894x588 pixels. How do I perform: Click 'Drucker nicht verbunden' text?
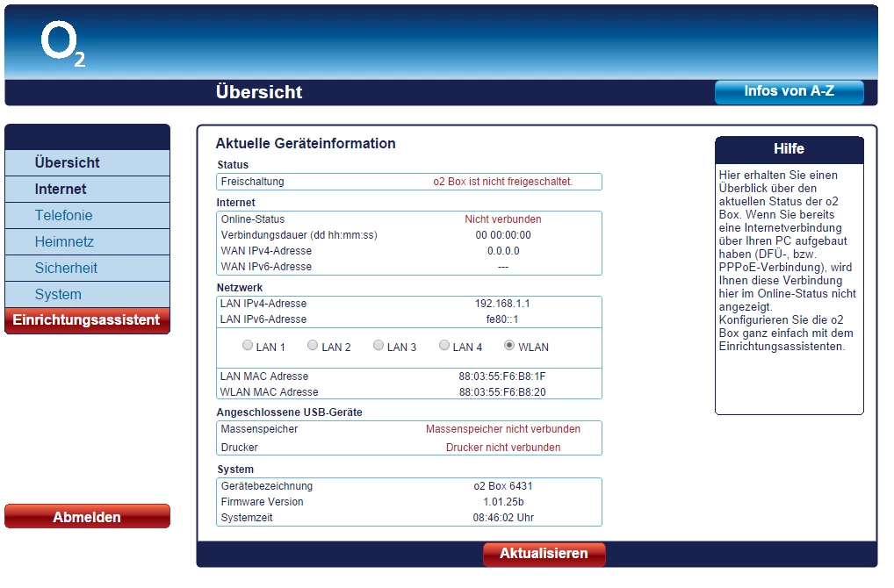[503, 448]
